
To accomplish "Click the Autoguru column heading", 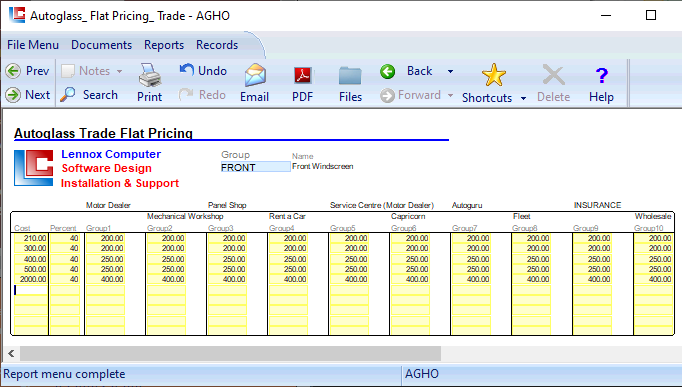I will click(x=467, y=205).
